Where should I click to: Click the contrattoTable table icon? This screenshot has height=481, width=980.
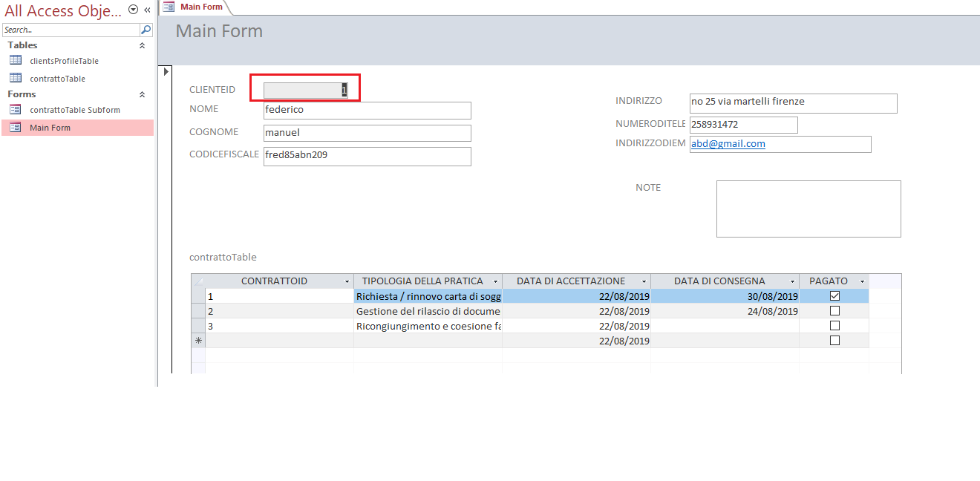coord(16,78)
